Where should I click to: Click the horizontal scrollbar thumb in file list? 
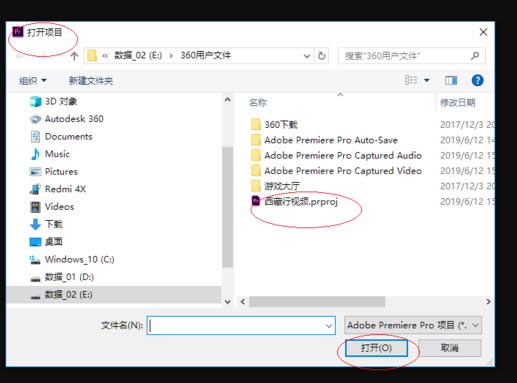[317, 302]
